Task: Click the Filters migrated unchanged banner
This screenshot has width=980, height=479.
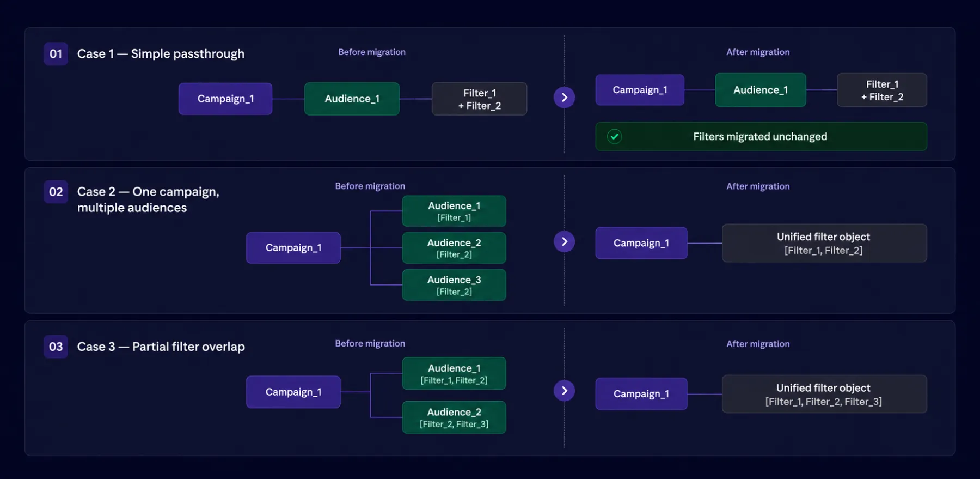Action: (761, 136)
